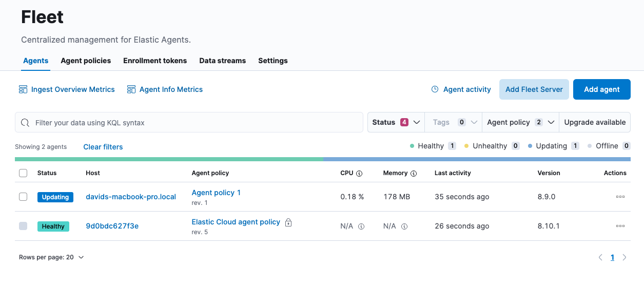
Task: Clear filters on the agent list
Action: pyautogui.click(x=103, y=147)
